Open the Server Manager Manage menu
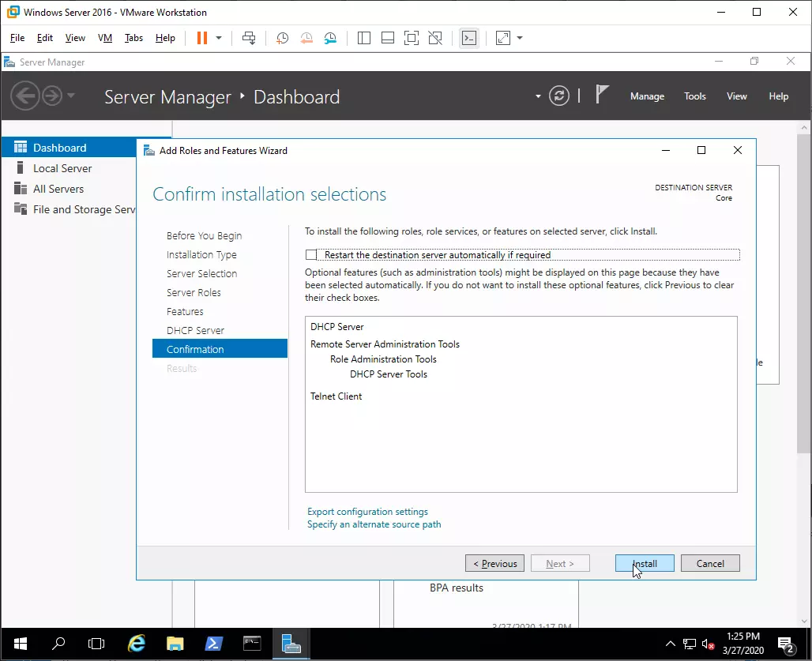This screenshot has width=812, height=661. 648,96
